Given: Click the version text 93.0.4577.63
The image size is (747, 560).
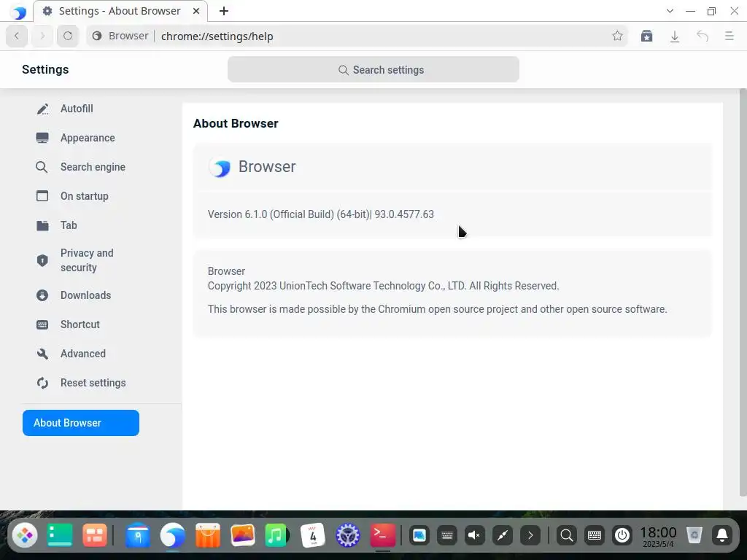Looking at the screenshot, I should [404, 214].
